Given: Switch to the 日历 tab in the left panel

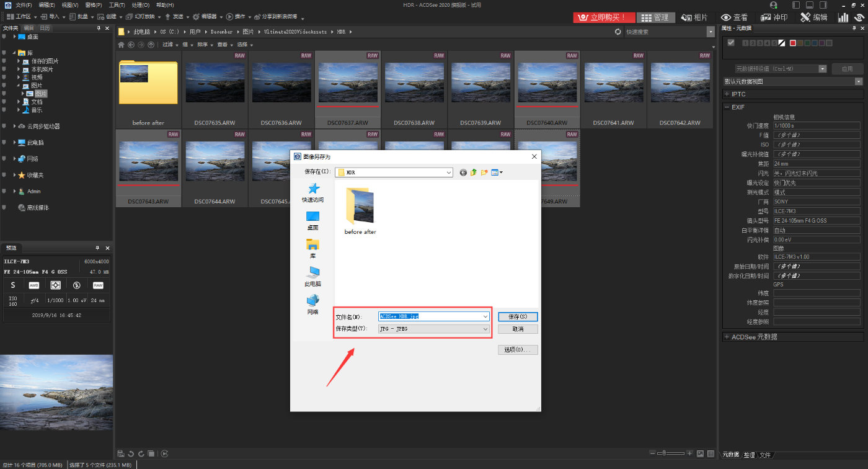Looking at the screenshot, I should point(45,28).
